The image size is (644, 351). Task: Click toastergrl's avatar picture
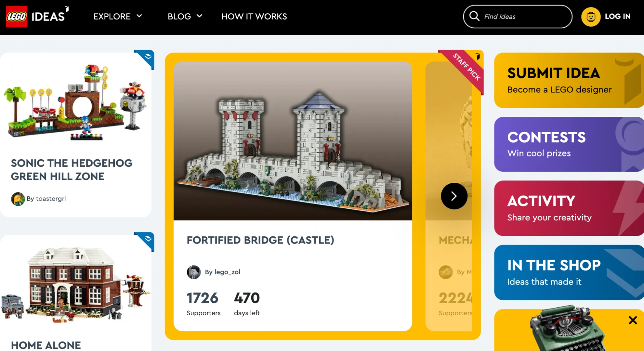18,199
